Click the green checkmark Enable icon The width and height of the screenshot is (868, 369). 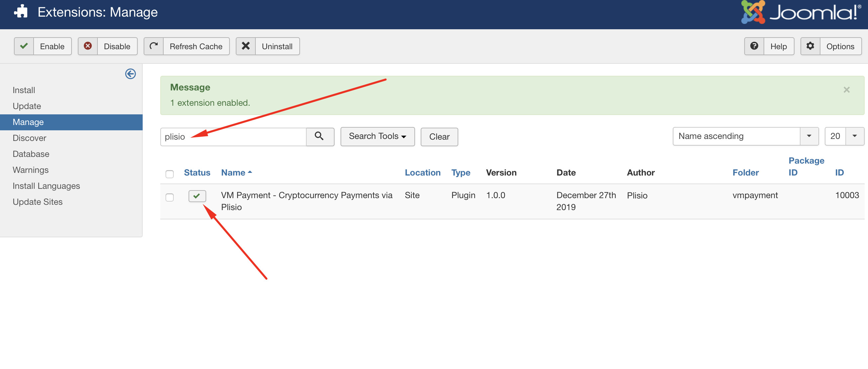click(24, 46)
